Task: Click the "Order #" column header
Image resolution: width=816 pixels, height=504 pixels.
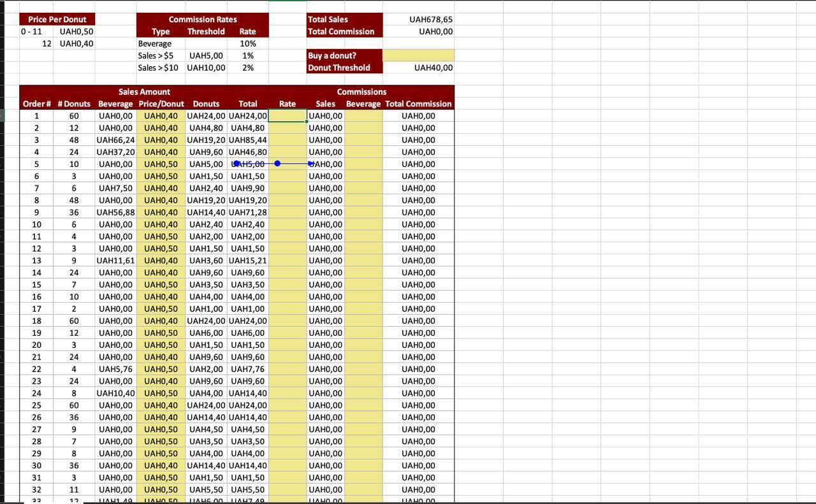Action: click(36, 104)
